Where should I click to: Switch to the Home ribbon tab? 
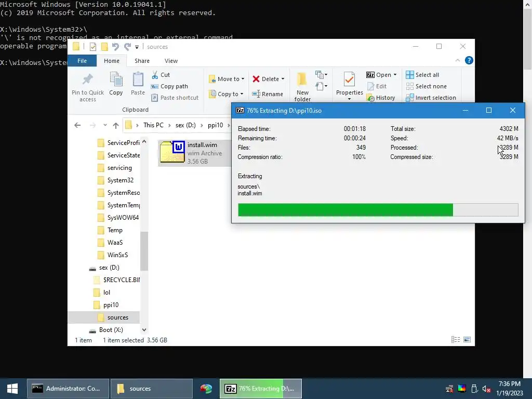click(112, 61)
